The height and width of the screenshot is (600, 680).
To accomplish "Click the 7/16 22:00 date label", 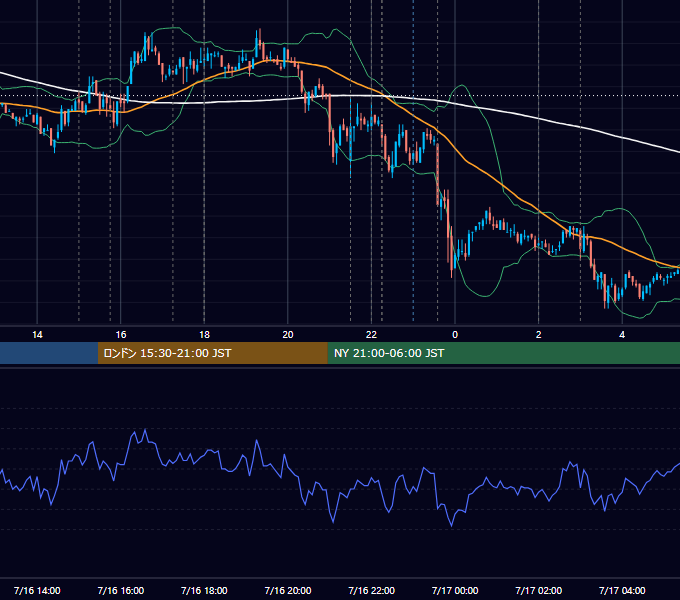I will point(372,590).
